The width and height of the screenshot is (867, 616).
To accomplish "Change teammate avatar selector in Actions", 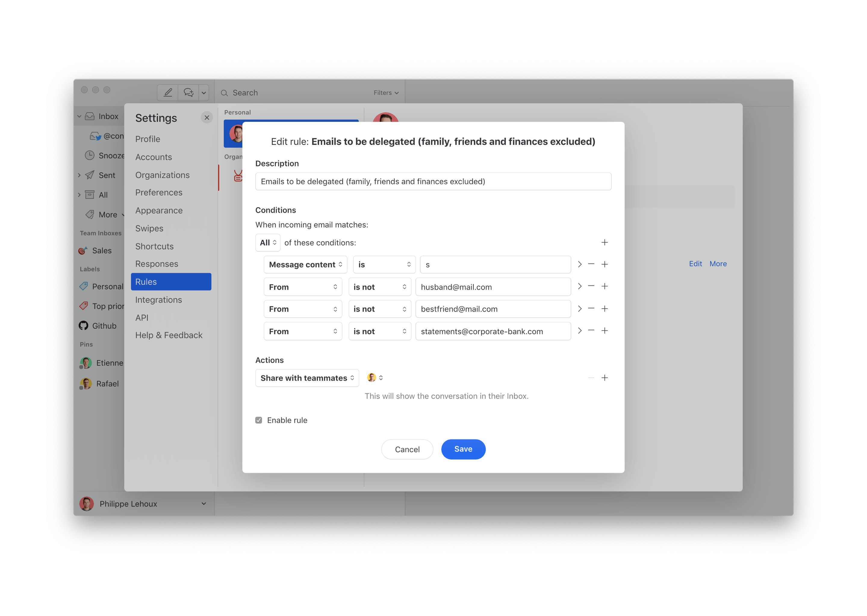I will point(375,378).
